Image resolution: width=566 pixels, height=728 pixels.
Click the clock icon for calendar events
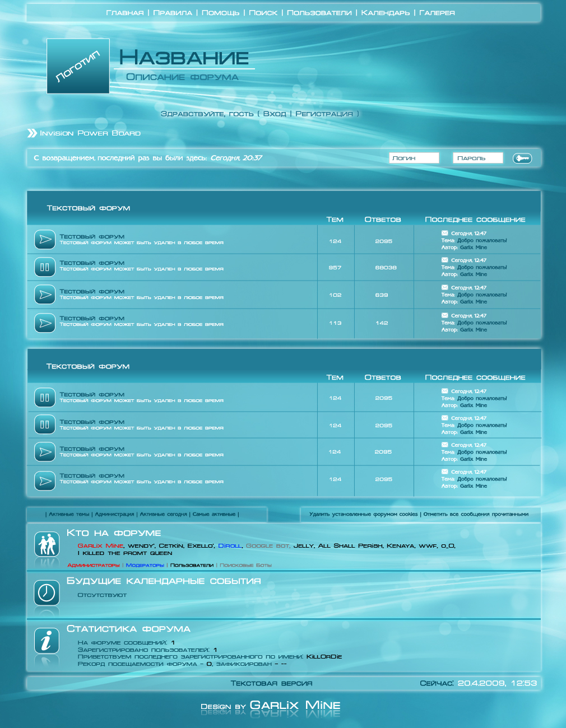tap(47, 592)
